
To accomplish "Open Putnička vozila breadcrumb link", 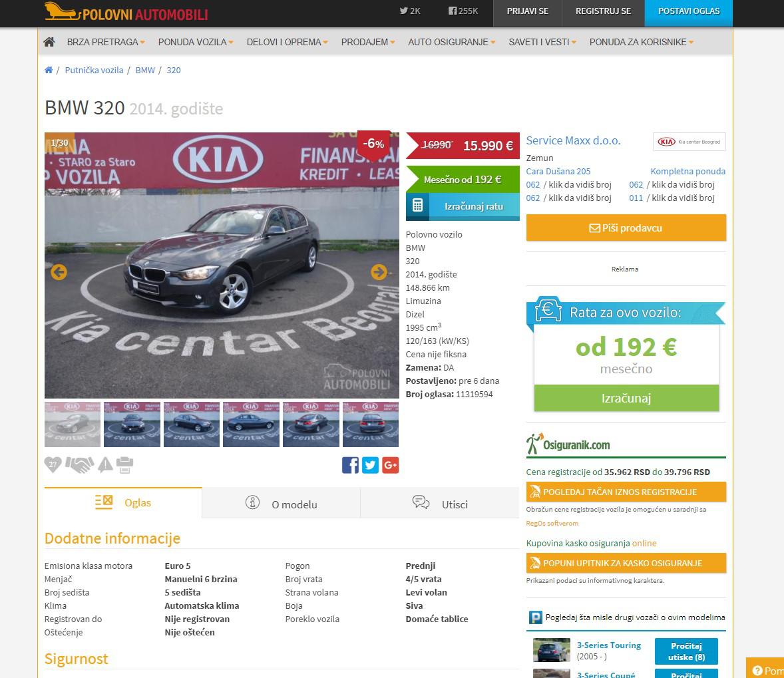I will [x=94, y=70].
